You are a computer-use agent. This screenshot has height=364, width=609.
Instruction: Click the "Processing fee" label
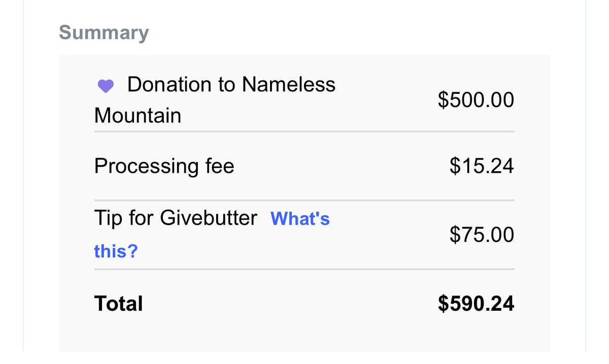tap(164, 166)
